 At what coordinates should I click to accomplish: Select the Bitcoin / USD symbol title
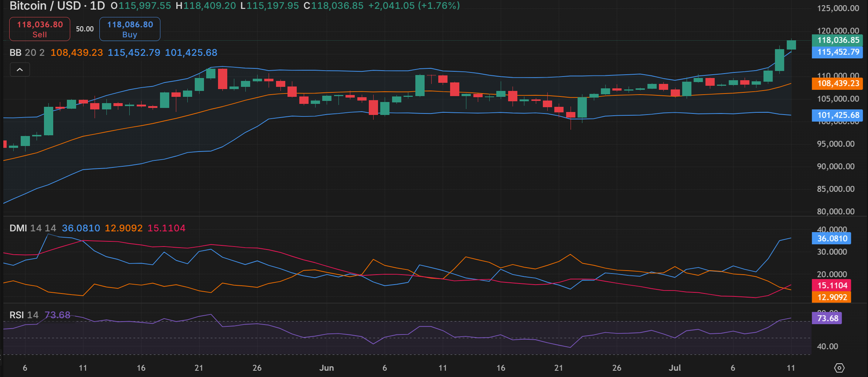(x=45, y=6)
